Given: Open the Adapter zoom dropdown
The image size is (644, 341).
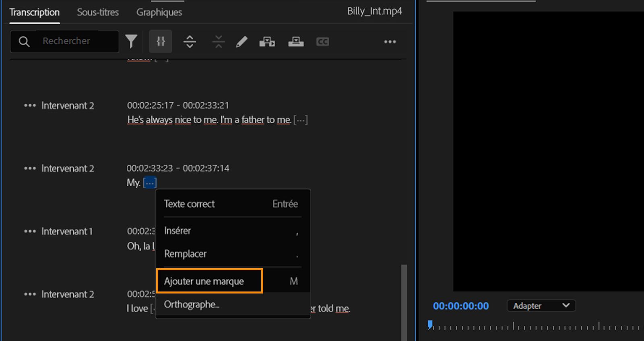Looking at the screenshot, I should (541, 306).
